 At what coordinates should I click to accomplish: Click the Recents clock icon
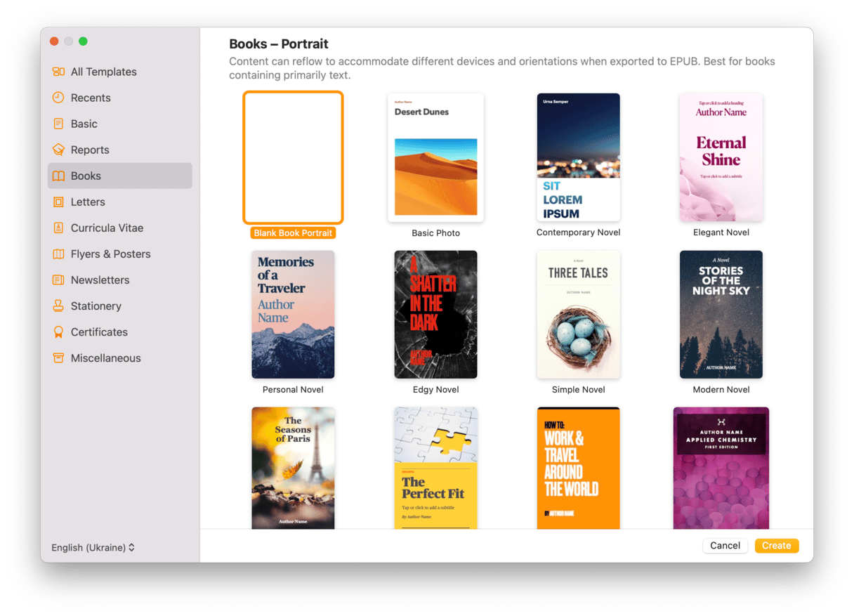(x=58, y=98)
